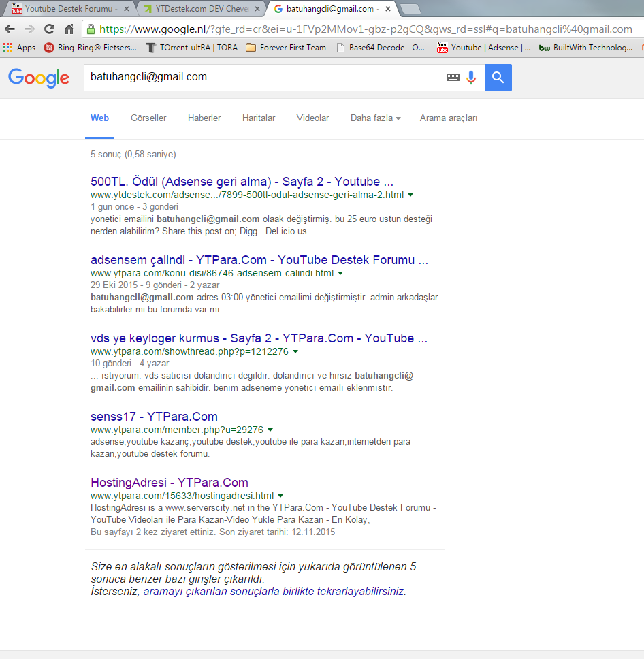Open the on-screen keyboard icon in search box

click(x=453, y=78)
